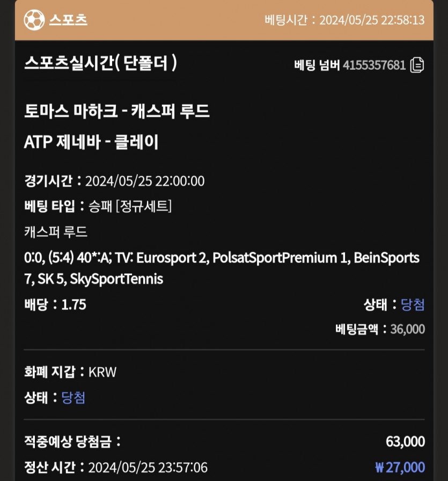Select the bet number 4155357681
Viewport: 448px width, 481px height.
374,65
